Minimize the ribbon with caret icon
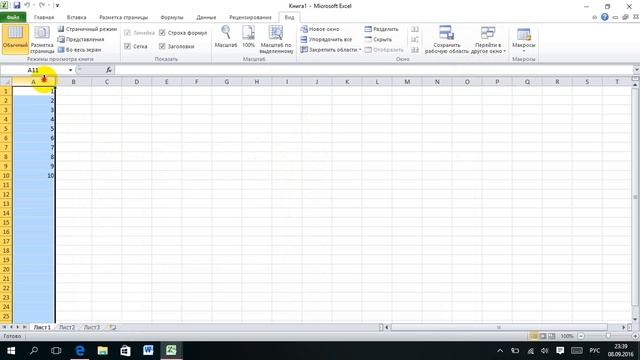 click(x=594, y=17)
